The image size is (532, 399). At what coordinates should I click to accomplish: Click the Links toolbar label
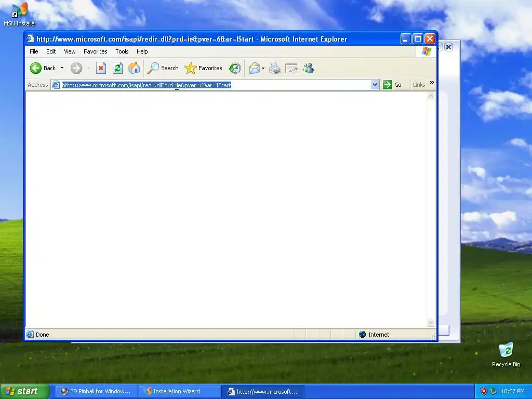tap(419, 85)
